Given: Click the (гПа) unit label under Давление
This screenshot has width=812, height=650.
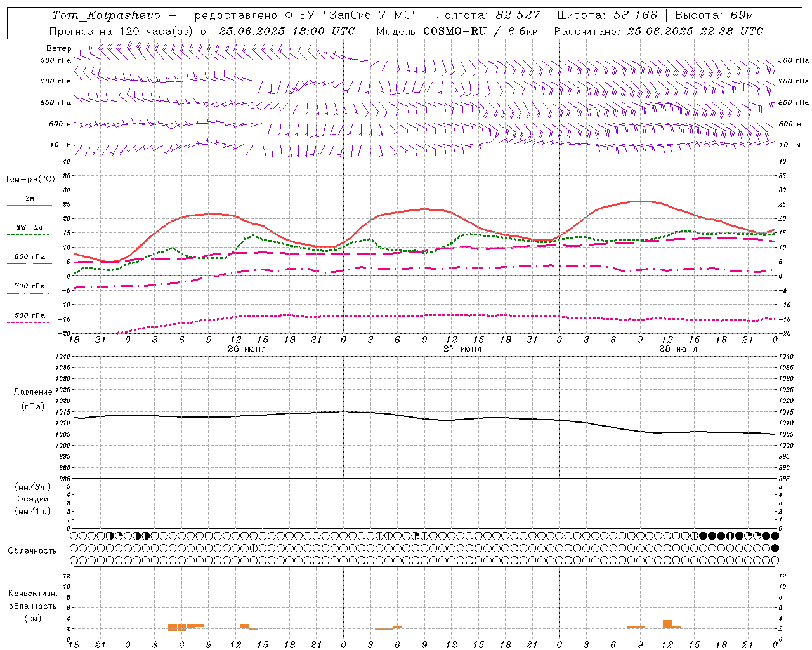Looking at the screenshot, I should point(33,406).
